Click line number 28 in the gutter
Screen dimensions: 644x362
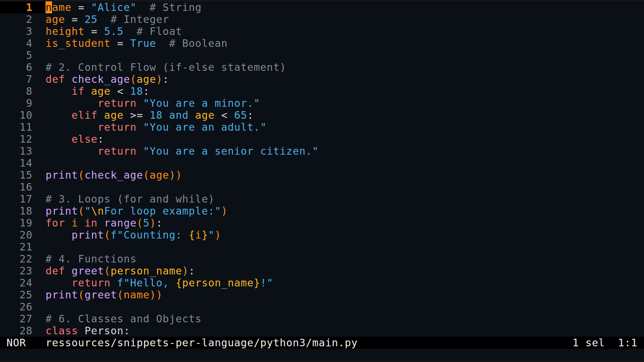[x=26, y=330]
